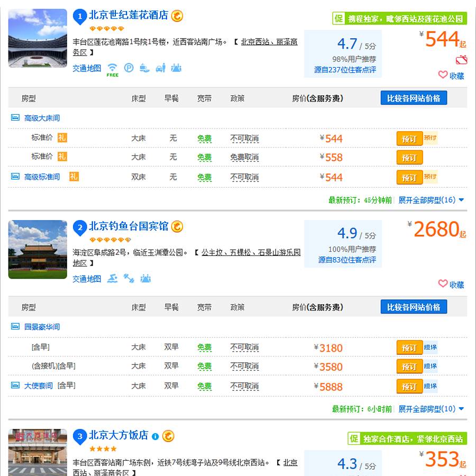This screenshot has width=476, height=476.
Task: Click the 携程独家 green promotion banner
Action: click(x=399, y=19)
